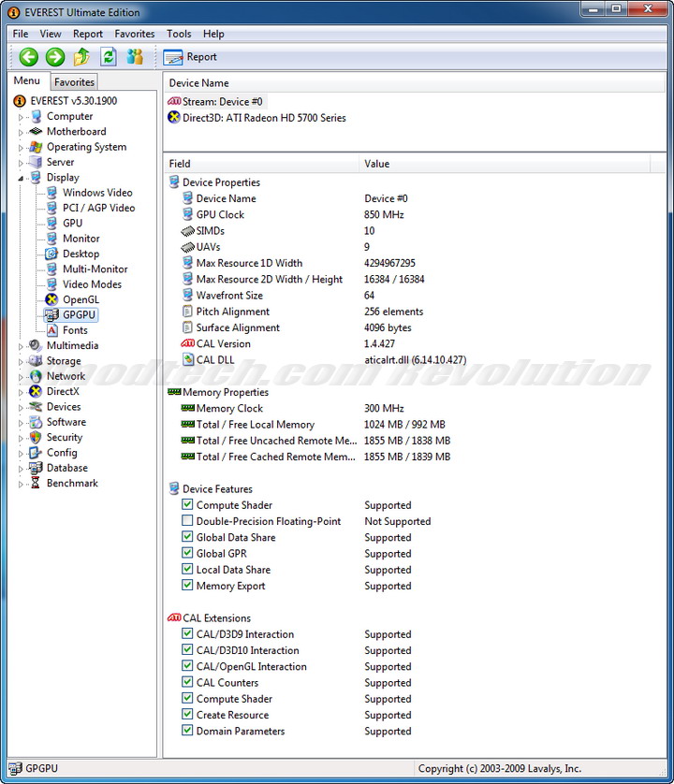Screen dimensions: 674x784
Task: Select Motherboard icon in tree
Action: pos(36,132)
